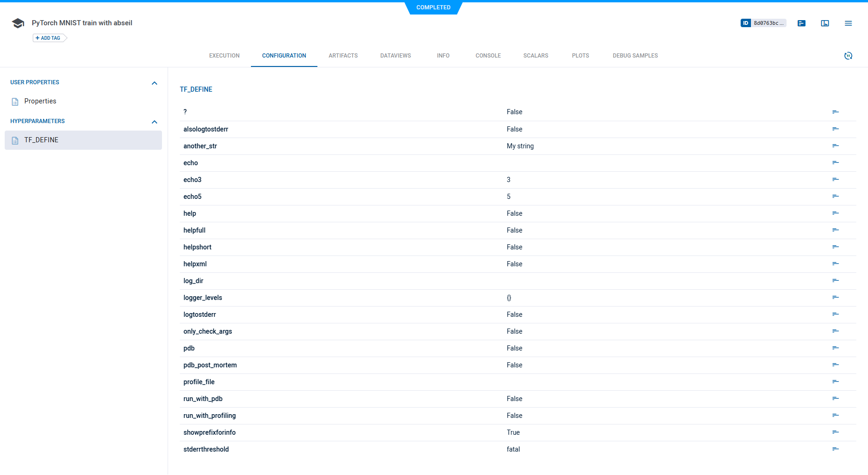
Task: Switch to the SCALARS tab
Action: coord(536,55)
